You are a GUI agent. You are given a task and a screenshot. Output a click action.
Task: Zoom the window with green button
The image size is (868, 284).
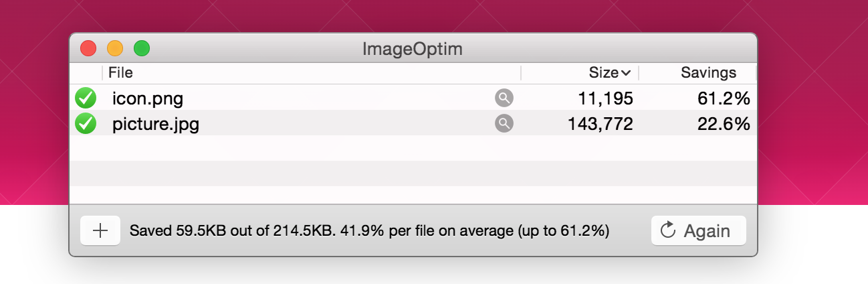pos(142,49)
